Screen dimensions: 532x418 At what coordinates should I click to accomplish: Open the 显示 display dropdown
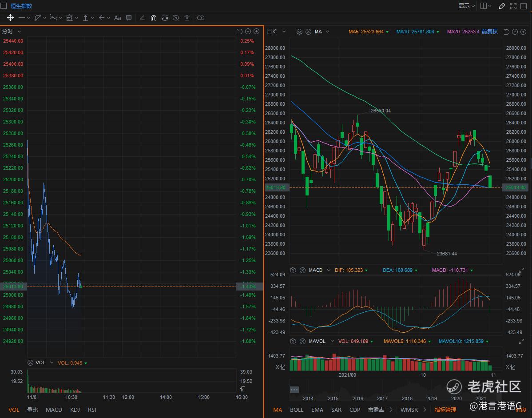click(467, 6)
